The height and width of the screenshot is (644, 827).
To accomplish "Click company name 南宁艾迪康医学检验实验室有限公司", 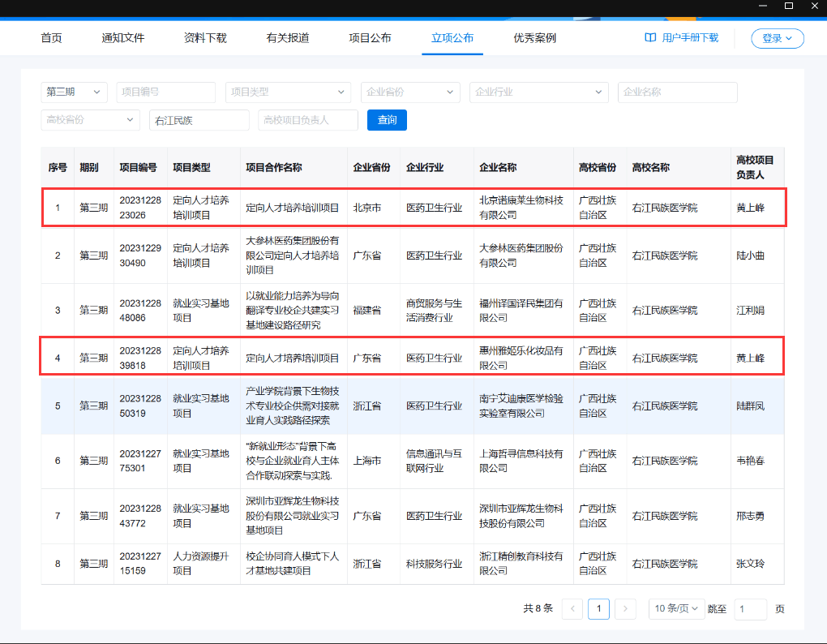I will click(521, 406).
